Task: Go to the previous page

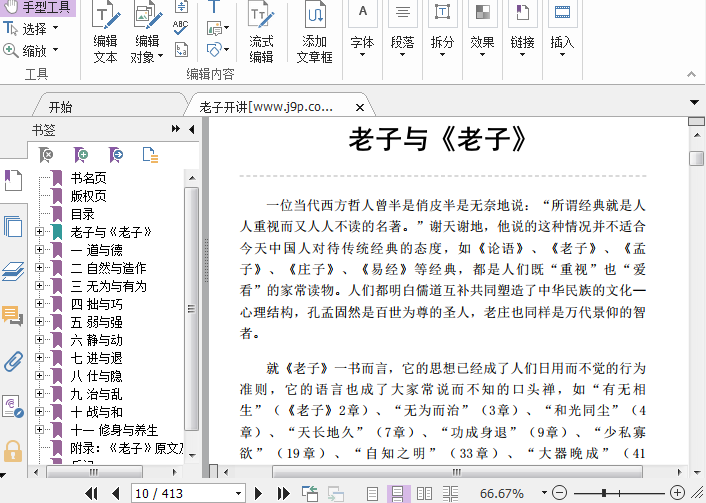Action: pos(116,494)
